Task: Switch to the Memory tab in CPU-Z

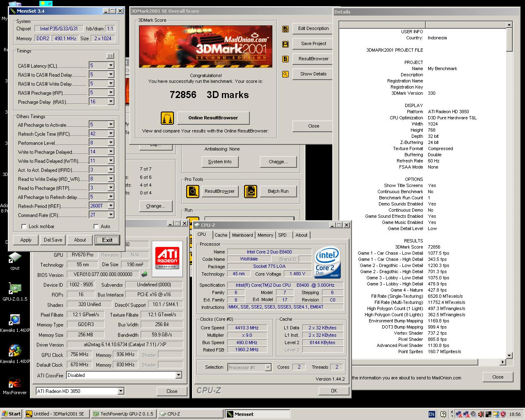Action: point(265,235)
